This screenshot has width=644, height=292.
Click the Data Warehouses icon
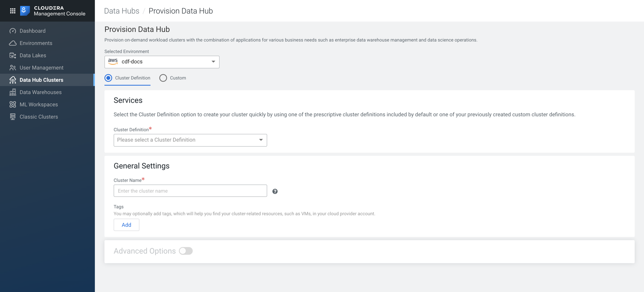click(x=13, y=92)
